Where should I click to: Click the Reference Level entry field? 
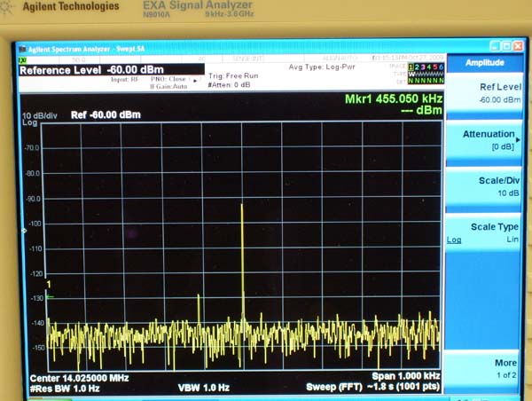click(x=112, y=70)
